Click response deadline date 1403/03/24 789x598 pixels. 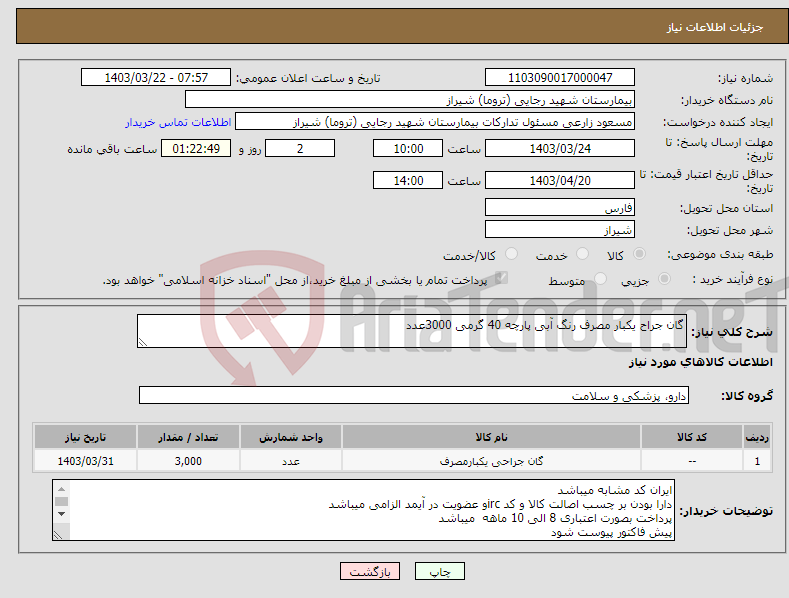(x=560, y=148)
